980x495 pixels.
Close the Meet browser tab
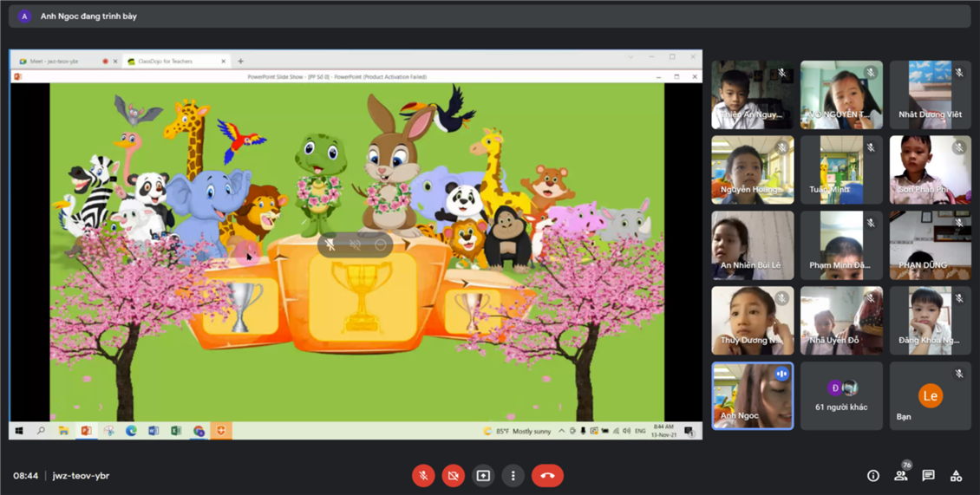[x=115, y=62]
